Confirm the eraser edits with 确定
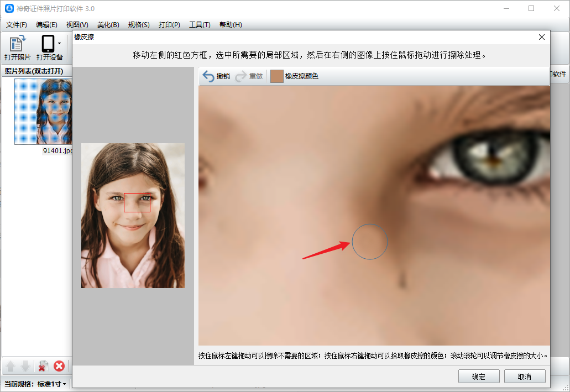 [x=478, y=377]
